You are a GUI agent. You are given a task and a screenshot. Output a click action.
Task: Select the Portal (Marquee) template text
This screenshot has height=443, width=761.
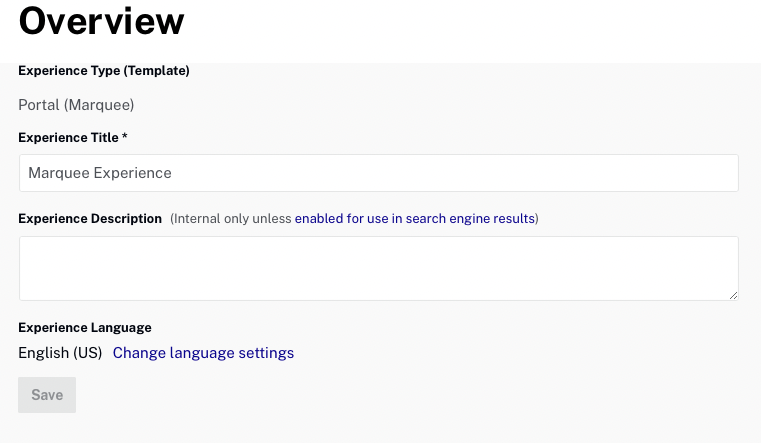click(76, 105)
